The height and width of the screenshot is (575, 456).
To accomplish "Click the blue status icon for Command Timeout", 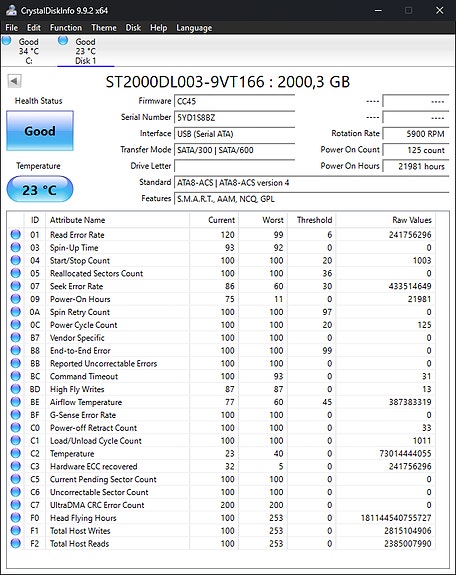I will pyautogui.click(x=16, y=376).
